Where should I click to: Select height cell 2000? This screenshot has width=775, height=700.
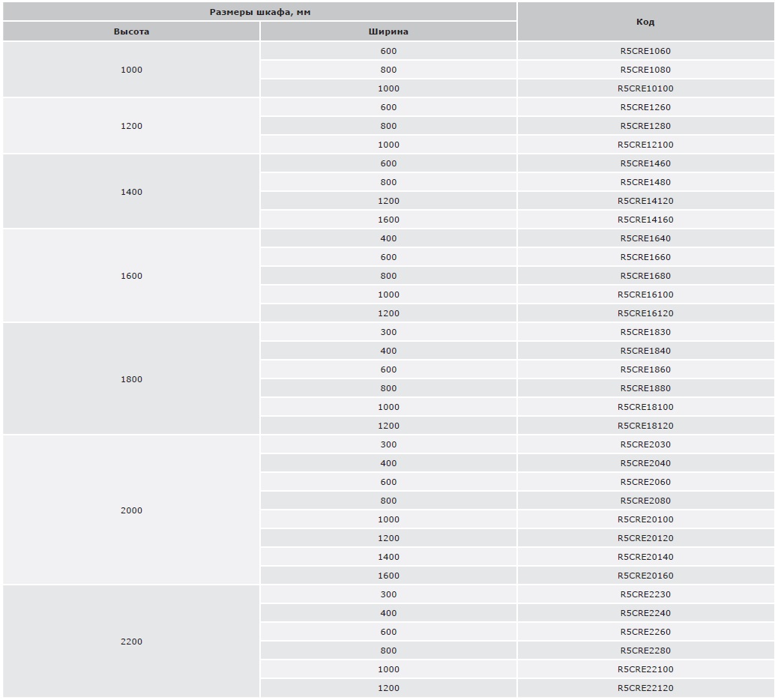tap(131, 510)
